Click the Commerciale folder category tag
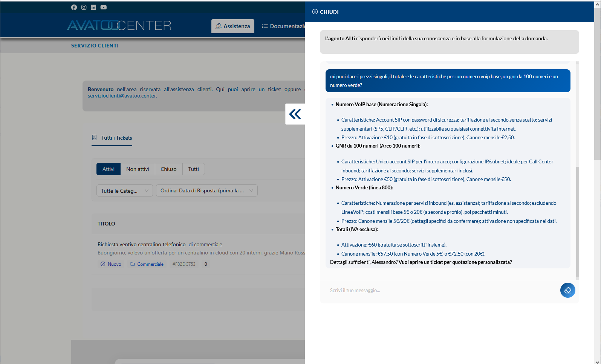Image resolution: width=601 pixels, height=364 pixels. coord(147,264)
